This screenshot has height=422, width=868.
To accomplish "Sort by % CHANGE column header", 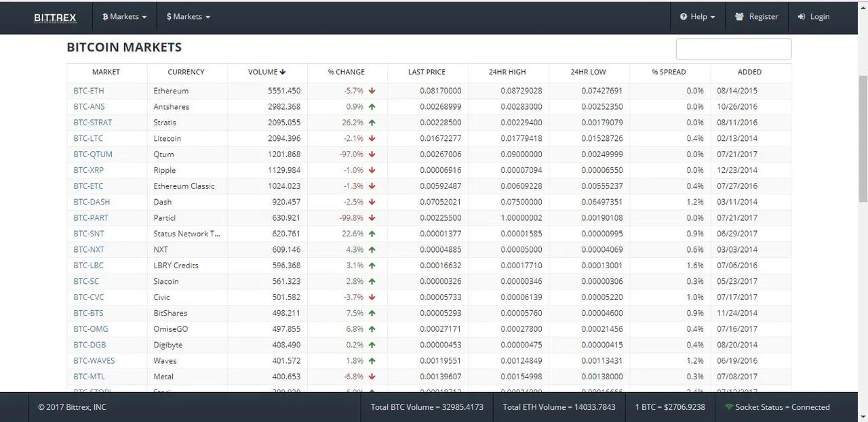I will point(347,72).
